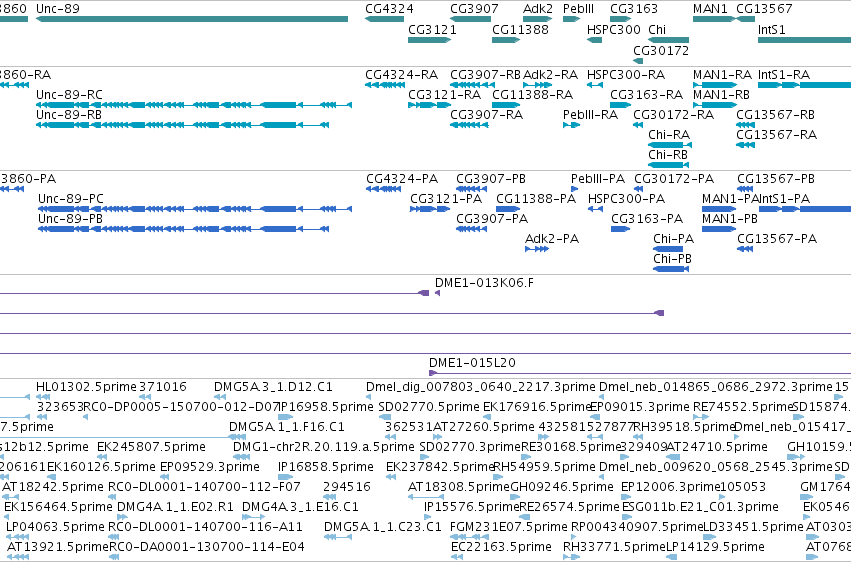Image resolution: width=851 pixels, height=562 pixels.
Task: Click the Unc-89-PB protein model
Action: coord(183,229)
